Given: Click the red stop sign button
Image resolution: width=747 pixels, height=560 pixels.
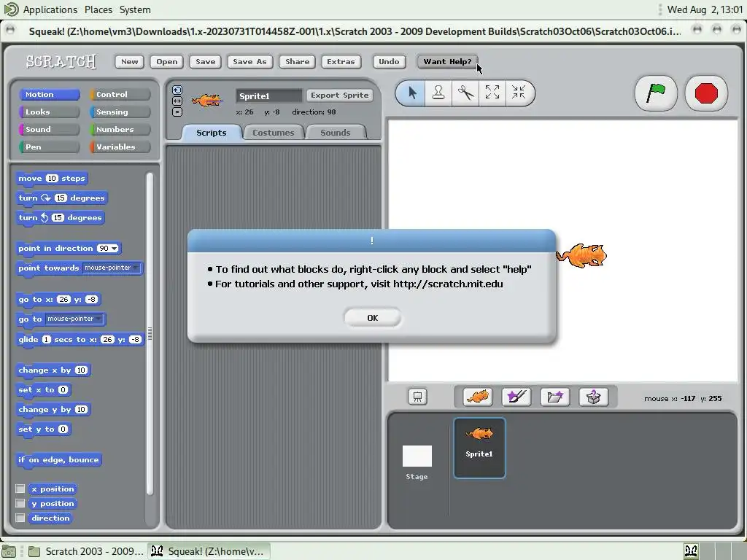Looking at the screenshot, I should (x=706, y=93).
